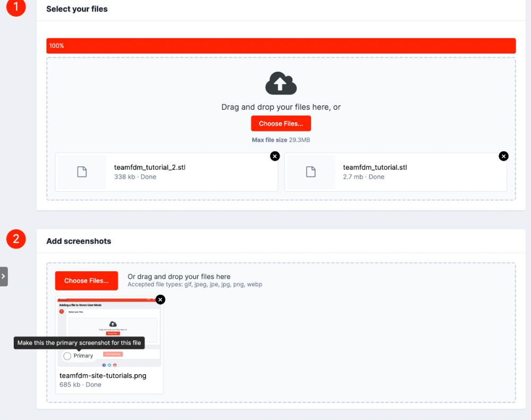Image resolution: width=531 pixels, height=420 pixels.
Task: Click the Primary label text
Action: 83,356
